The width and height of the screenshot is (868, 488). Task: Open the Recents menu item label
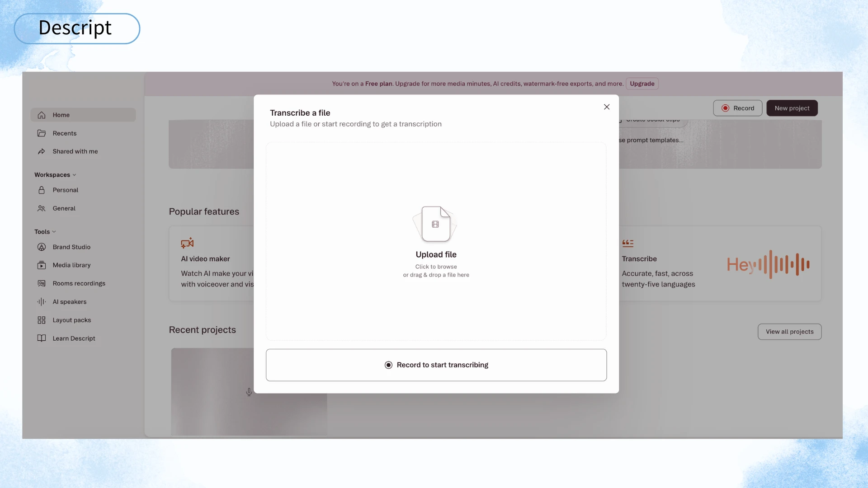(x=65, y=133)
